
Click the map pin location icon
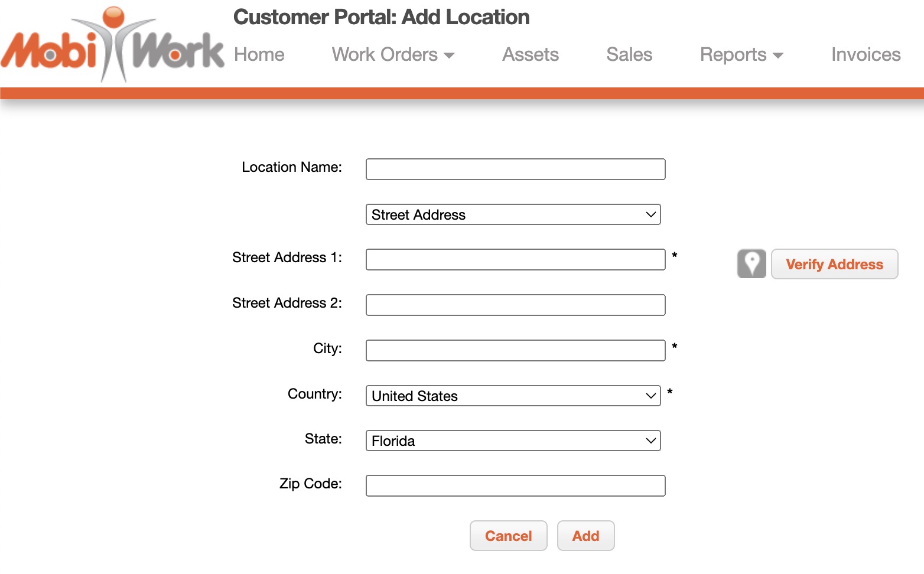coord(751,263)
